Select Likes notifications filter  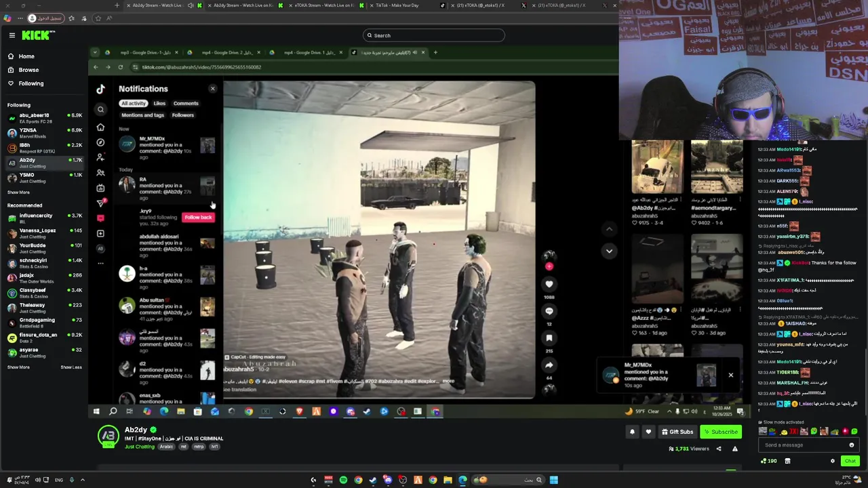(x=159, y=104)
